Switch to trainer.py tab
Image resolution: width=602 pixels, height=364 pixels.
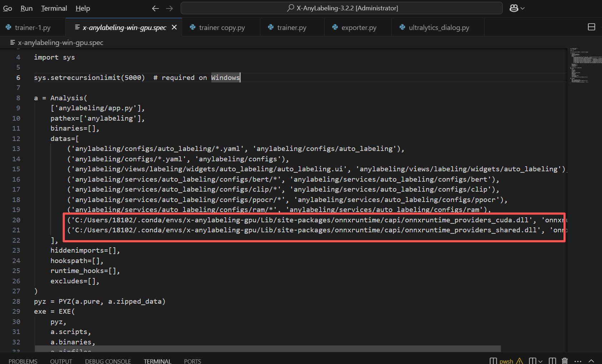point(292,27)
